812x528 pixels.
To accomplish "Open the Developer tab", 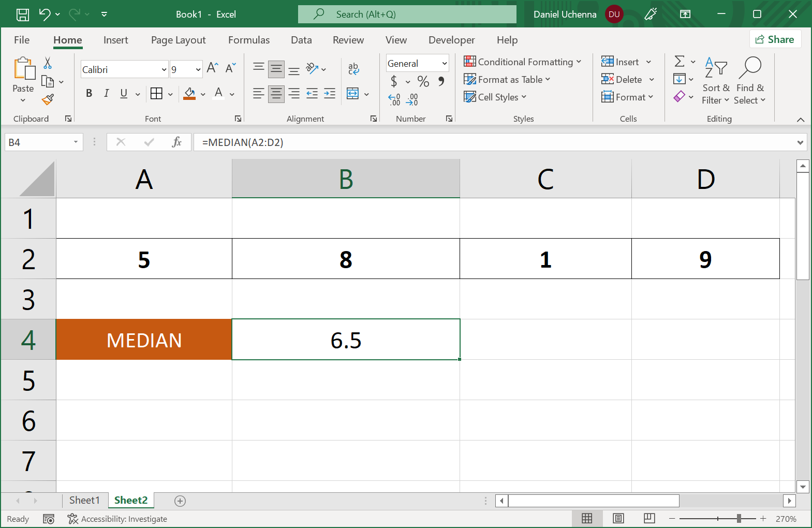I will (x=451, y=40).
